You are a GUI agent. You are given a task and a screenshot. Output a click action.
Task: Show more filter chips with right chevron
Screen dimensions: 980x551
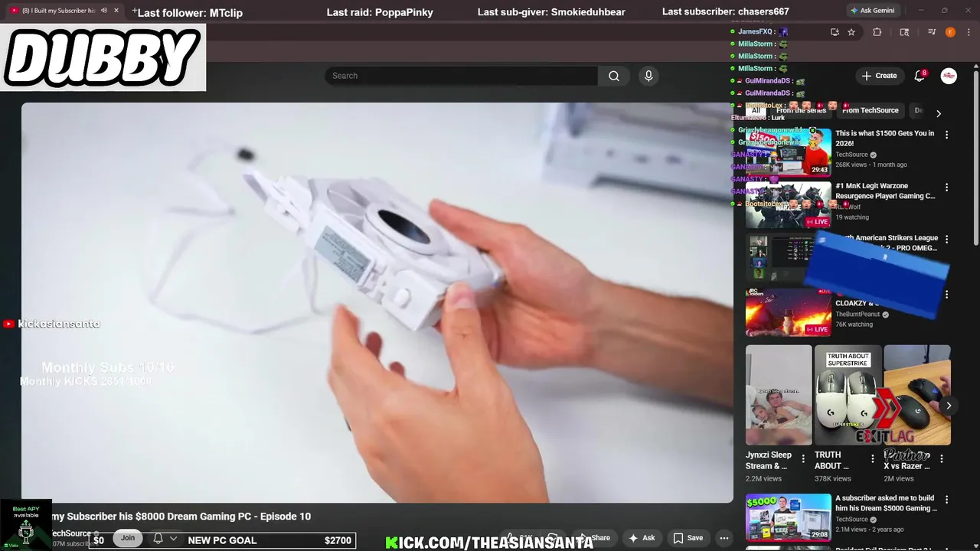(939, 113)
